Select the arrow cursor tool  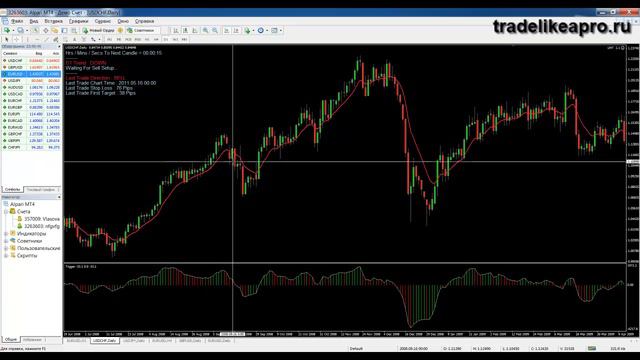tap(7, 40)
